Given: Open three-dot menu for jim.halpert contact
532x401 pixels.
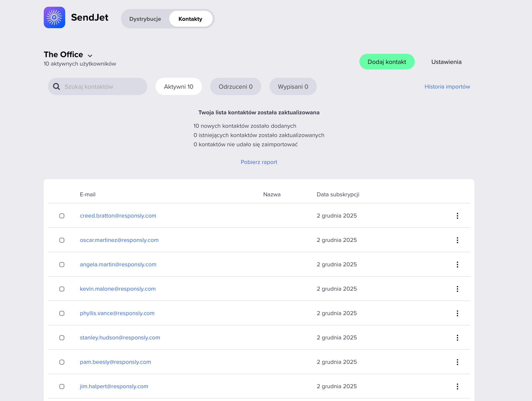Looking at the screenshot, I should pos(457,386).
